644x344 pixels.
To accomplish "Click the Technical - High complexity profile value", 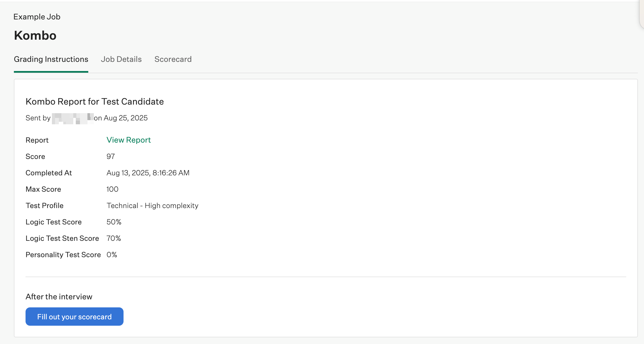I will 152,206.
